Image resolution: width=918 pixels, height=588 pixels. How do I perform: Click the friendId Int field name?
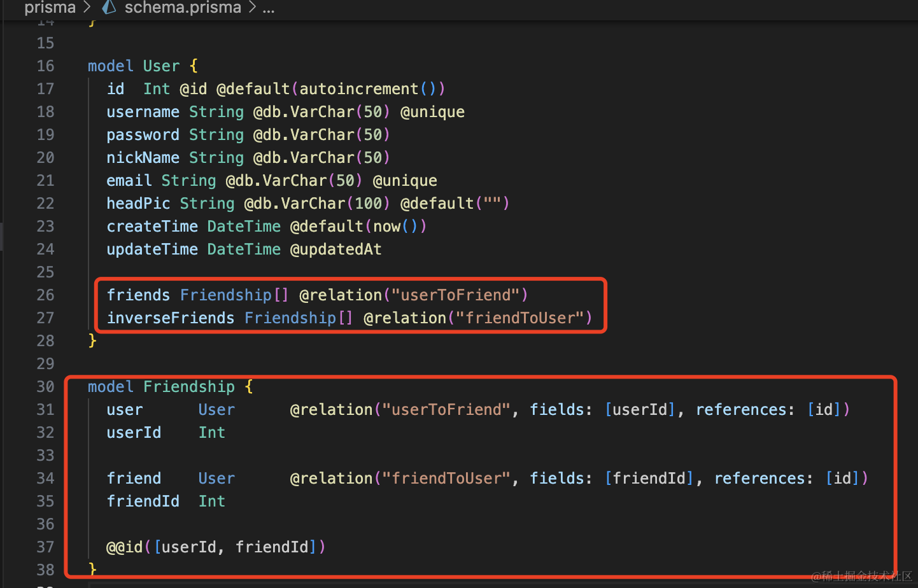point(143,501)
